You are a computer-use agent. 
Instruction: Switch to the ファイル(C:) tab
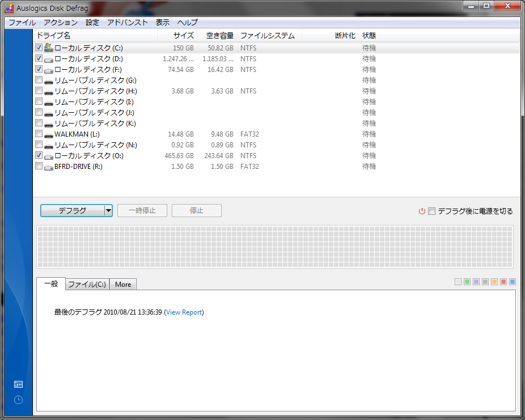(87, 285)
